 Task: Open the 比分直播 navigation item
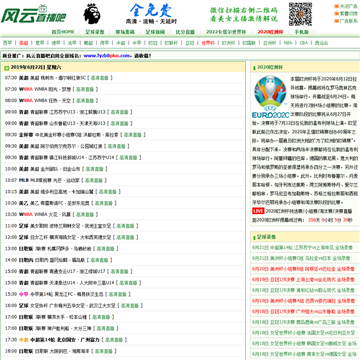pos(185,32)
